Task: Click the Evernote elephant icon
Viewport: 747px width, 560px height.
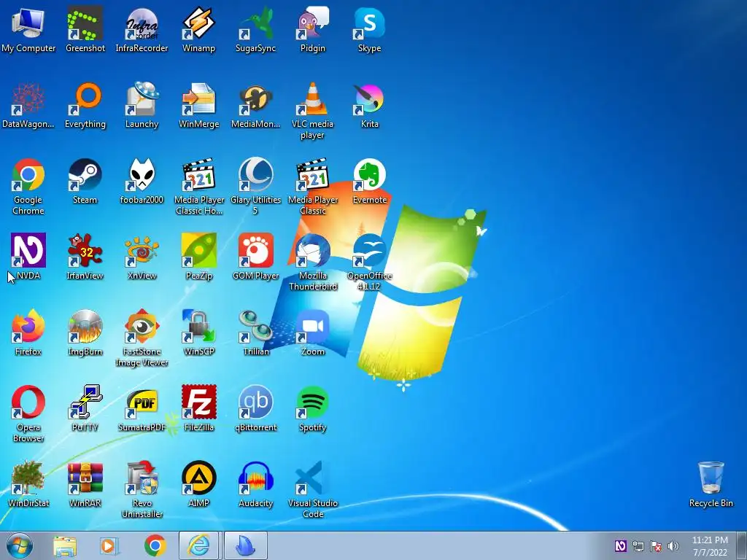Action: coord(370,175)
